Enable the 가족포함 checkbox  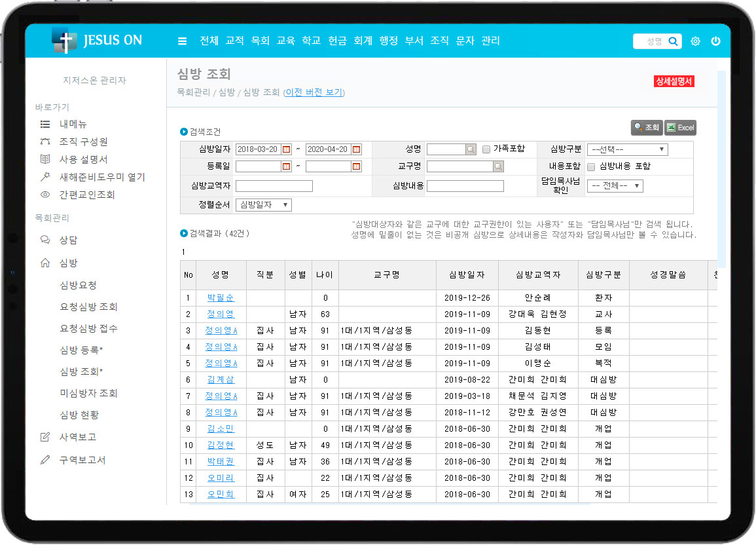486,149
